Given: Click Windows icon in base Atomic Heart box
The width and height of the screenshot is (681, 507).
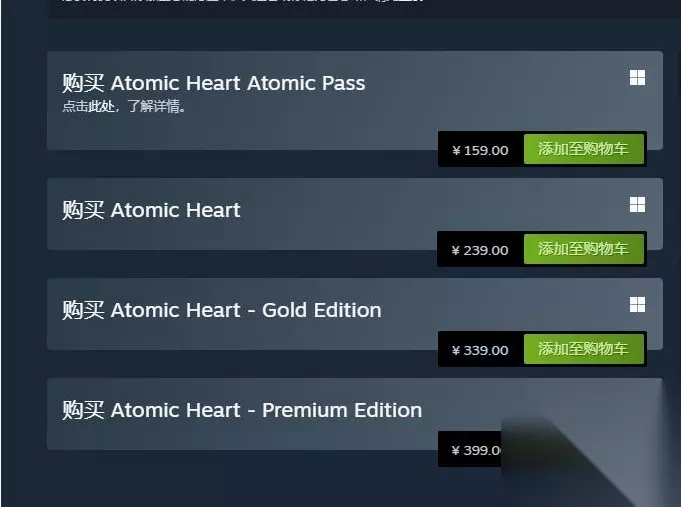Looking at the screenshot, I should [637, 205].
